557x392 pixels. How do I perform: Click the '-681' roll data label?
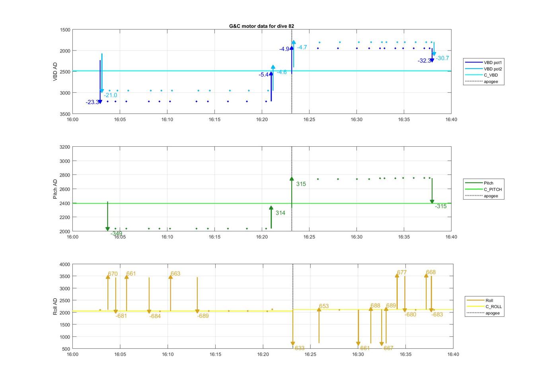point(121,316)
